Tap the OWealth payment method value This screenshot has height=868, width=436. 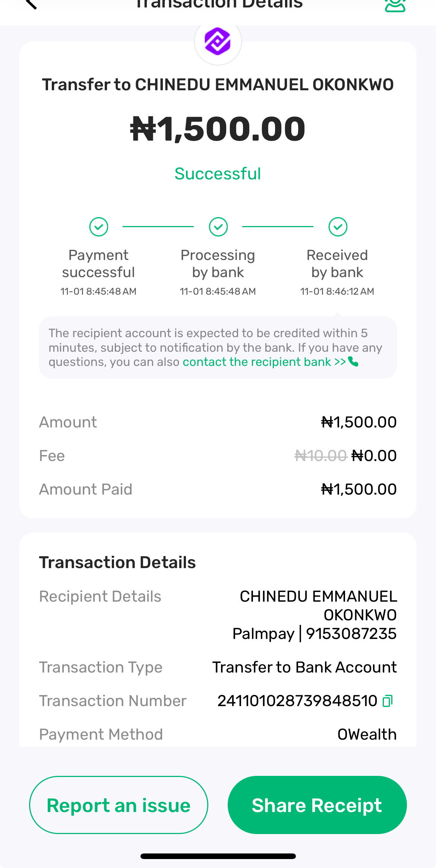[x=367, y=734]
